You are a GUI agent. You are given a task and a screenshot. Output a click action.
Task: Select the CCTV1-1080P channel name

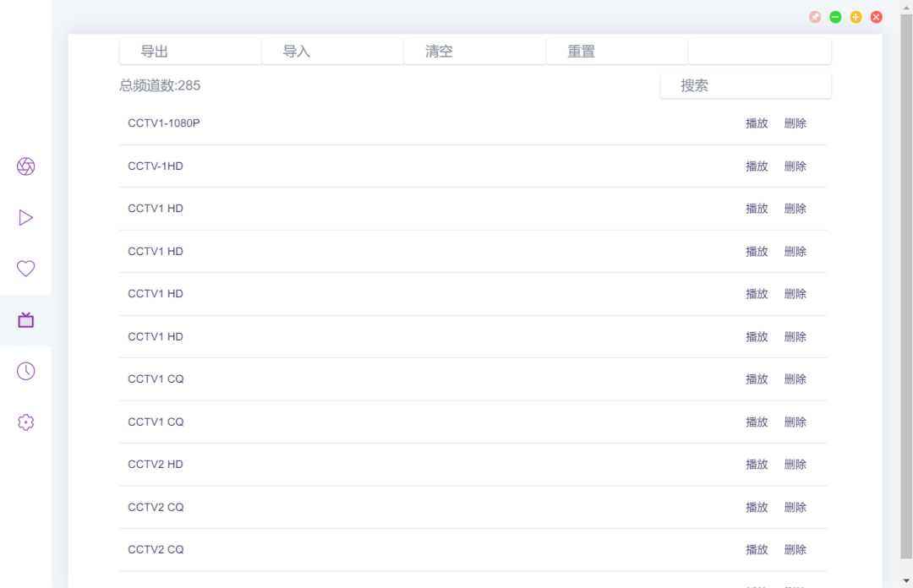164,123
